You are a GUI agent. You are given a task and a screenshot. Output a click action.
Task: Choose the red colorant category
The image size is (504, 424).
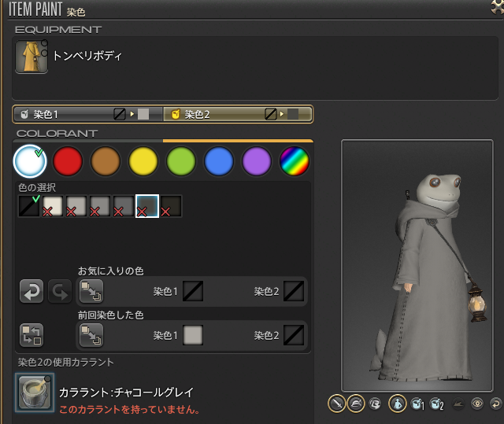68,161
